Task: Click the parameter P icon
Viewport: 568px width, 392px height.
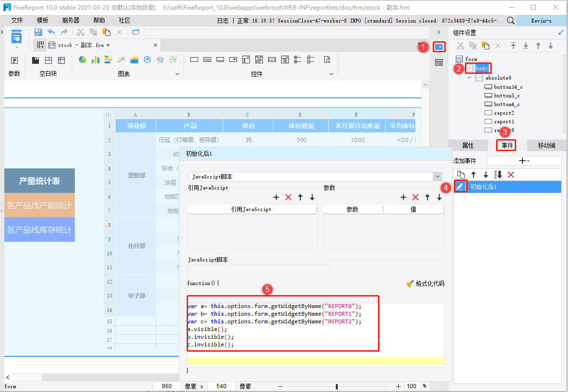Action: 14,60
